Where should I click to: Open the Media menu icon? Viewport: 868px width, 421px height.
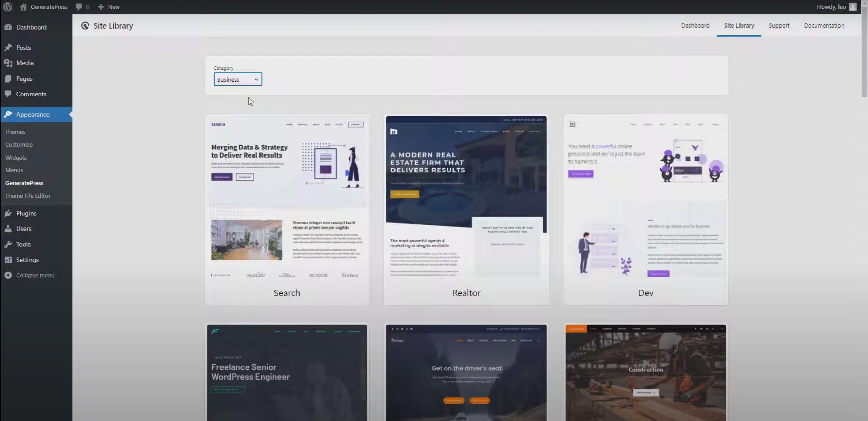[8, 63]
